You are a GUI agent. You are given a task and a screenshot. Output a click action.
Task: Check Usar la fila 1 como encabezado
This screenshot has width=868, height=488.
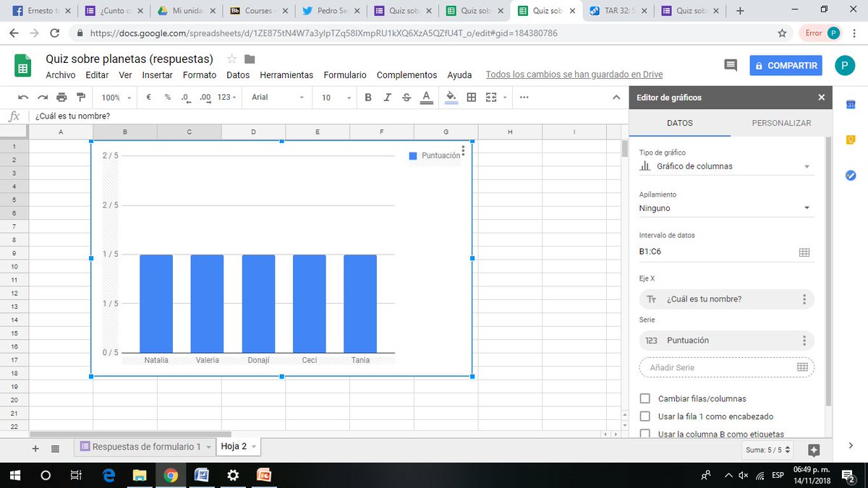click(645, 416)
